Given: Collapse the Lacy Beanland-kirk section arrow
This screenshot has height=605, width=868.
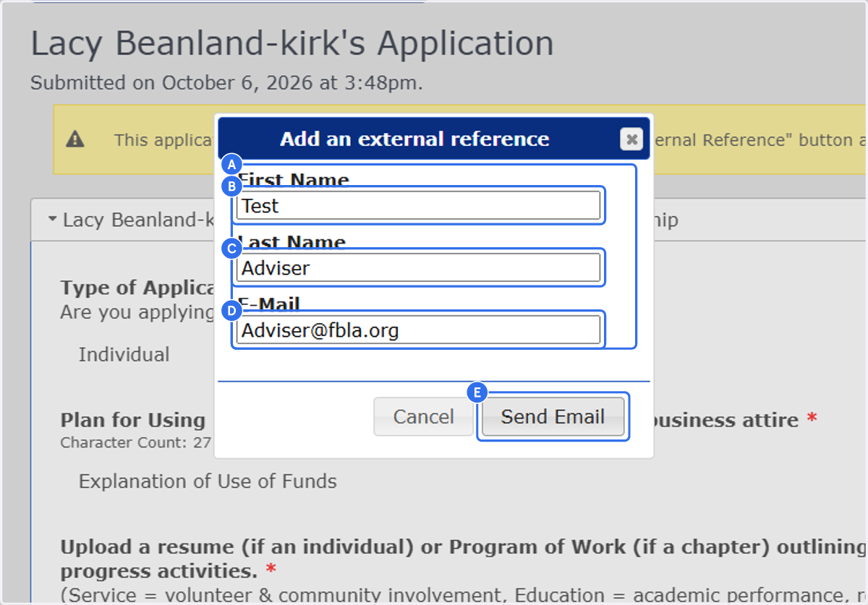Looking at the screenshot, I should 53,220.
